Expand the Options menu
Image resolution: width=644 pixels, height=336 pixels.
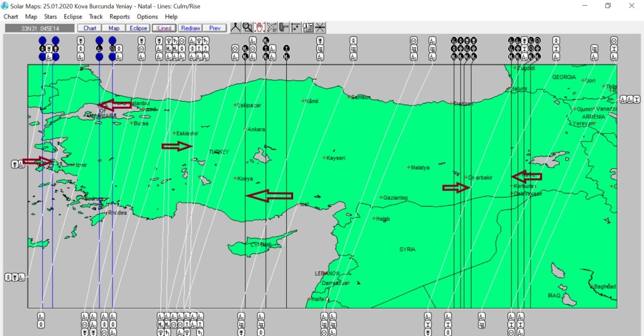click(147, 17)
